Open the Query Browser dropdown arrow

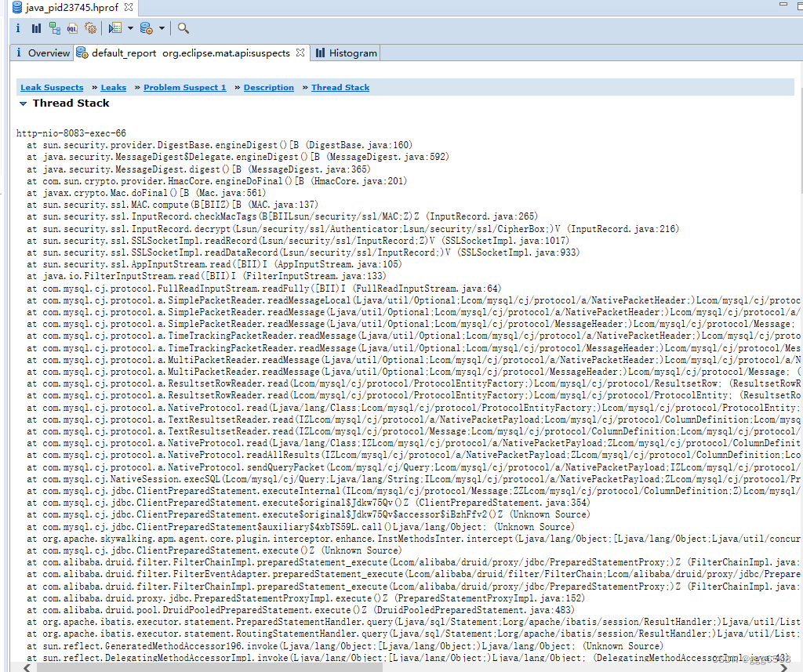pyautogui.click(x=130, y=28)
